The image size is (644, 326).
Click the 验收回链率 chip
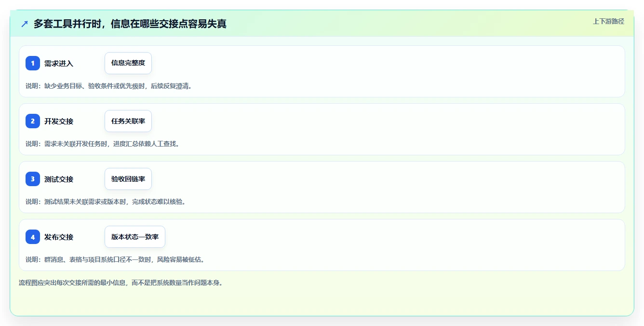point(128,179)
